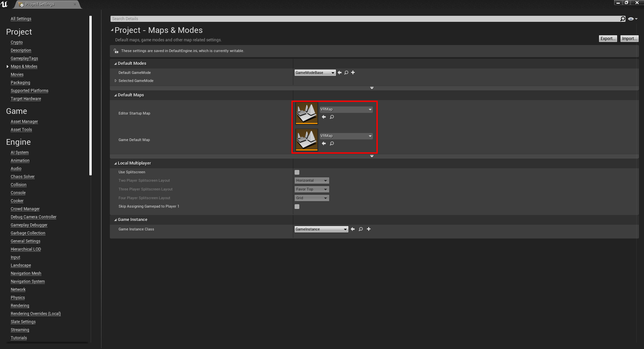Click the Import button
The height and width of the screenshot is (349, 644).
pyautogui.click(x=629, y=39)
